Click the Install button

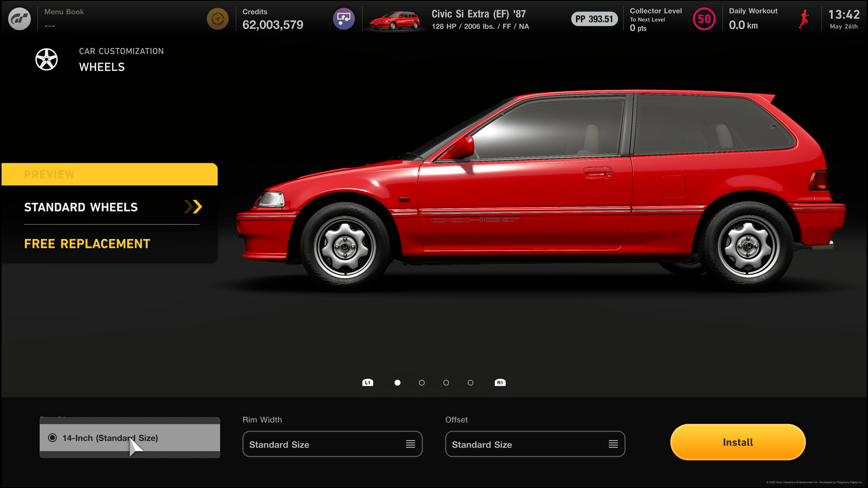click(738, 442)
